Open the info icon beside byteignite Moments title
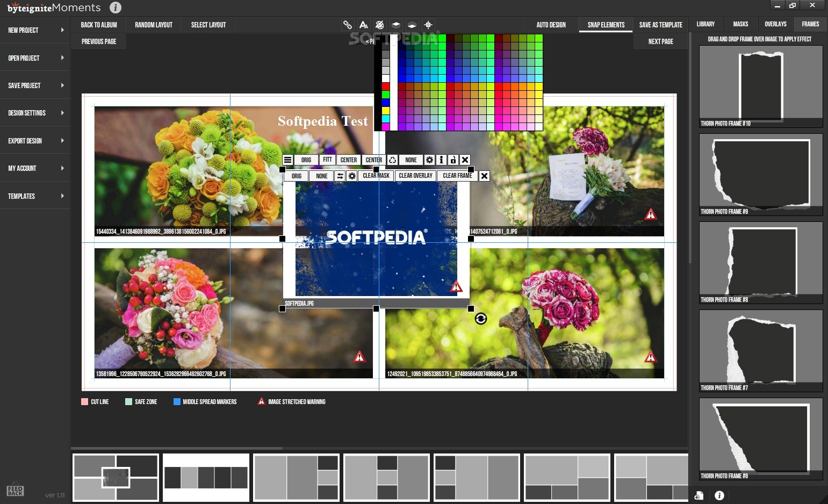Viewport: 828px width, 504px height. 116,8
